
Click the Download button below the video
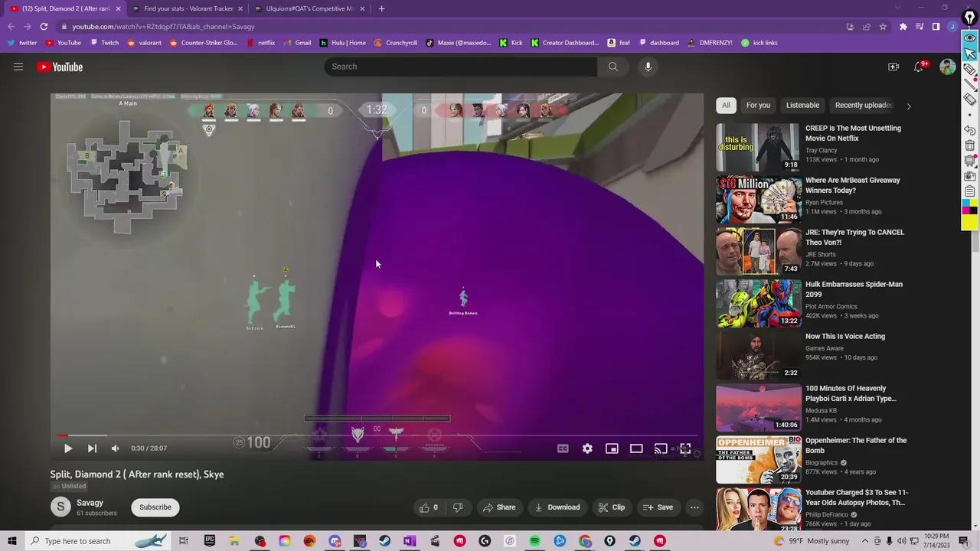coord(557,507)
